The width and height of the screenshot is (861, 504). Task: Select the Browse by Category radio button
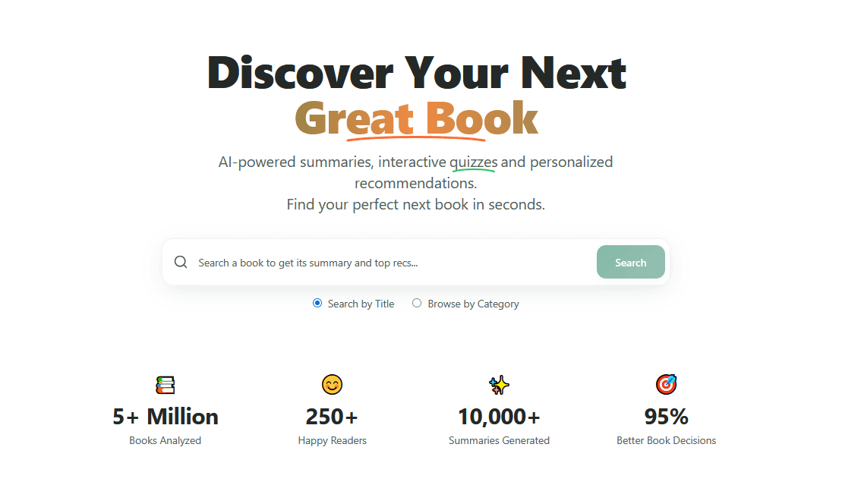tap(417, 304)
